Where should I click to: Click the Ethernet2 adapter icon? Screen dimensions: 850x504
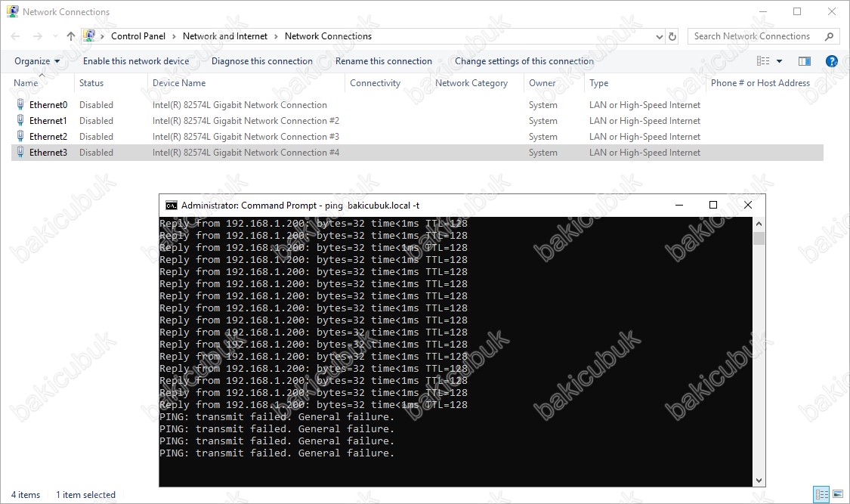point(20,136)
